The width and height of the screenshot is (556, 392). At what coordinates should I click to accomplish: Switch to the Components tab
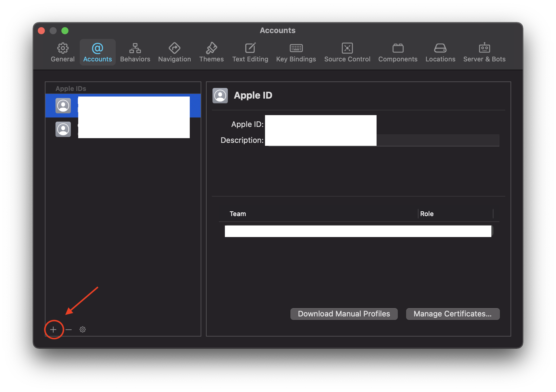tap(398, 52)
